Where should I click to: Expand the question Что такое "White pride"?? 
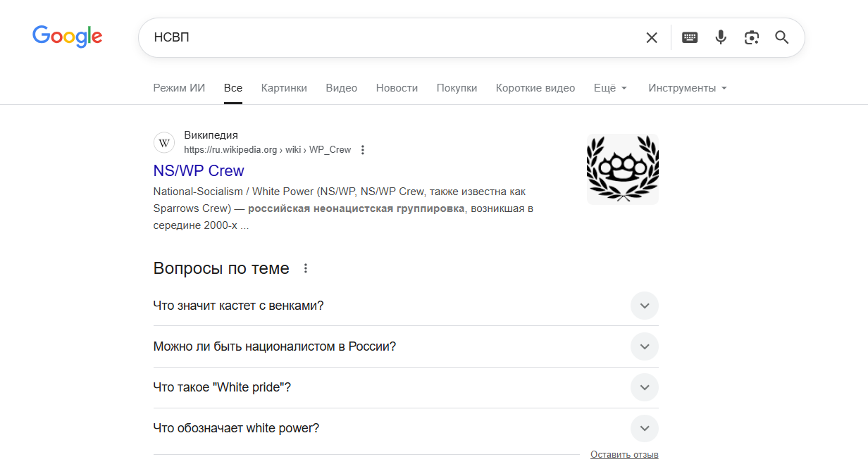point(406,387)
